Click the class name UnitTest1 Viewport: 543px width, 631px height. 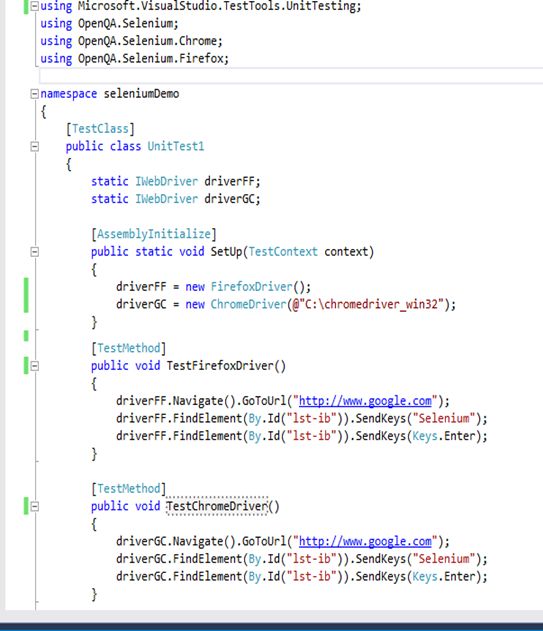click(176, 146)
